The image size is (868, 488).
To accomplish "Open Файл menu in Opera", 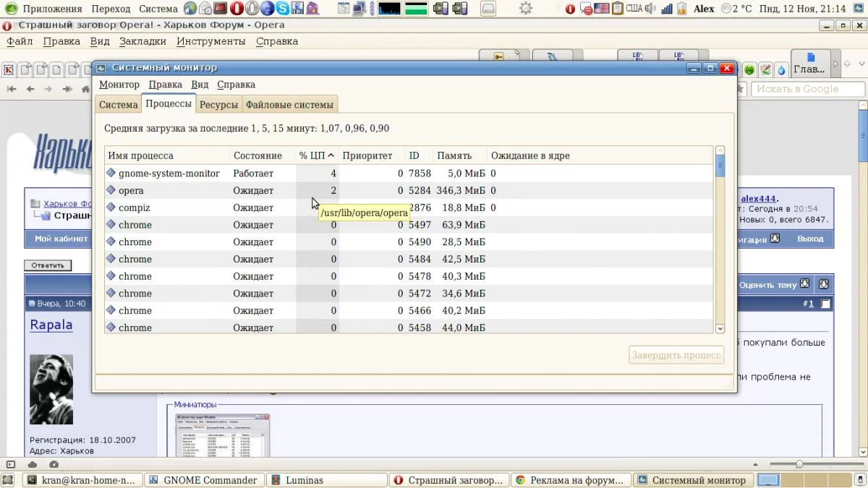I will [20, 41].
